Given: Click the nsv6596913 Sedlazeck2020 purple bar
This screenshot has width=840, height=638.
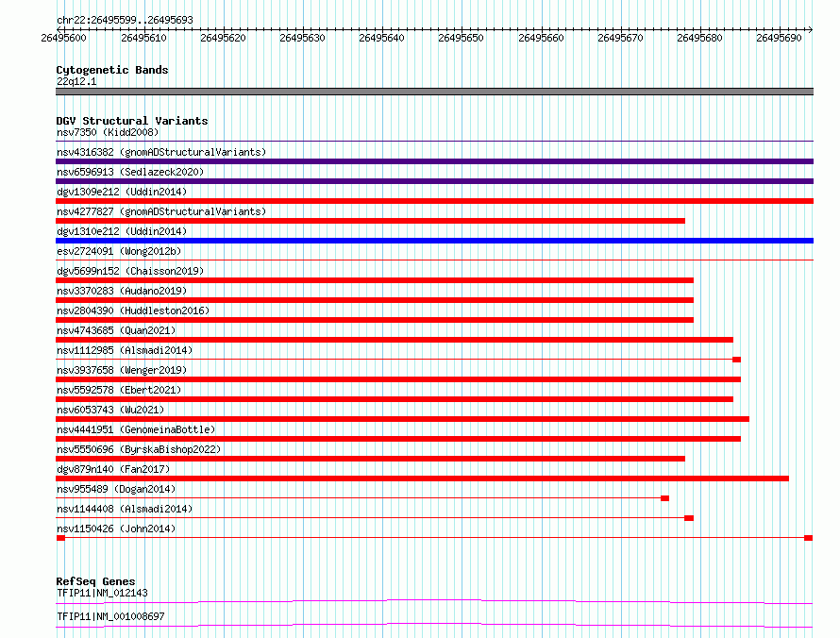Looking at the screenshot, I should pyautogui.click(x=434, y=181).
